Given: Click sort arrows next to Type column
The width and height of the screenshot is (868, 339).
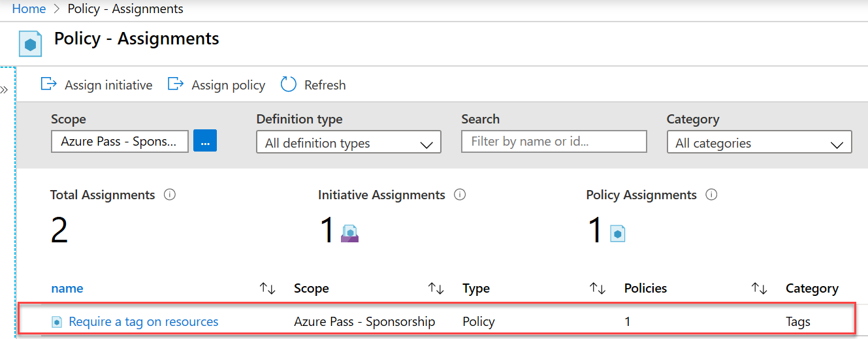Looking at the screenshot, I should (x=598, y=288).
